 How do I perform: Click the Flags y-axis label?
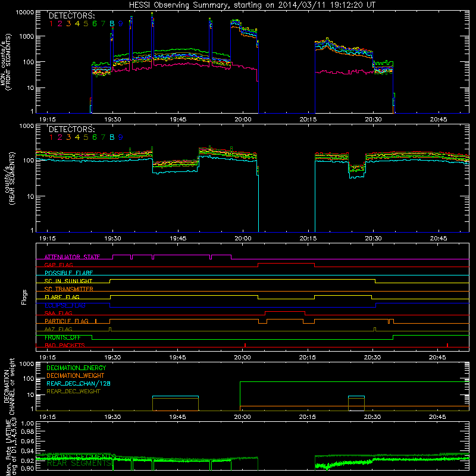(24, 297)
